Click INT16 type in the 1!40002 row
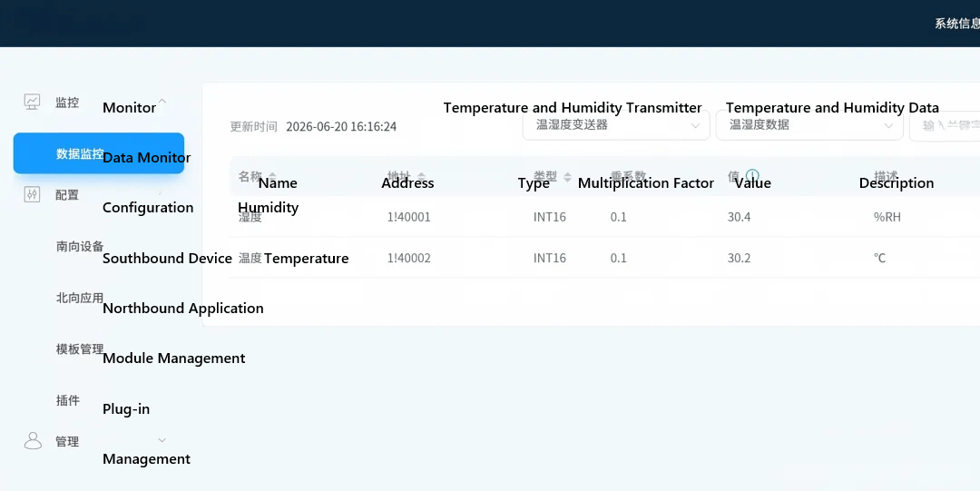This screenshot has height=491, width=980. [x=549, y=258]
